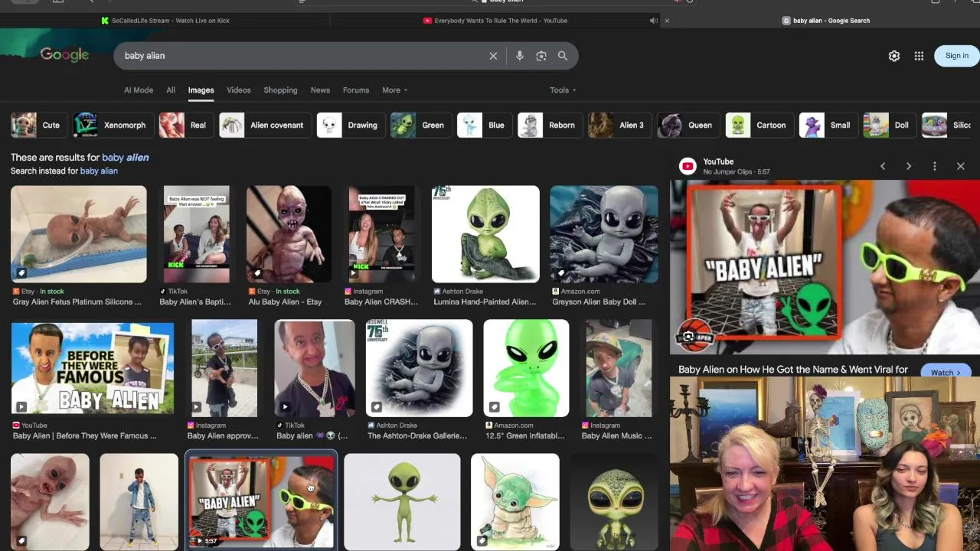Open SoCalledLife Stream Kick tab
This screenshot has width=980, height=551.
(171, 21)
